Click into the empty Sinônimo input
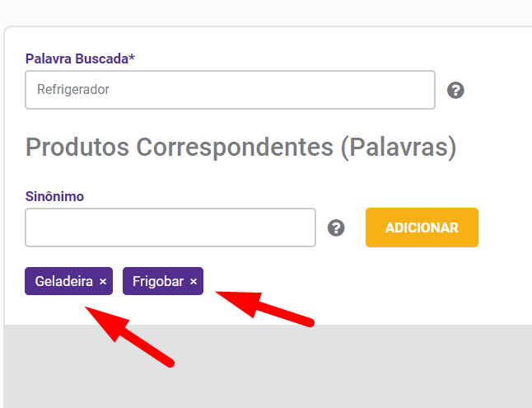Viewport: 532px width, 408px height. coord(170,227)
